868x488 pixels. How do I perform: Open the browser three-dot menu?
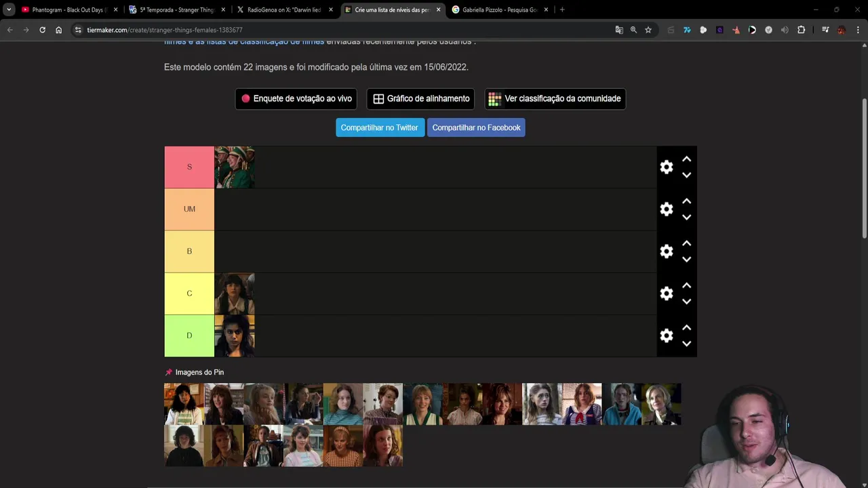tap(858, 30)
